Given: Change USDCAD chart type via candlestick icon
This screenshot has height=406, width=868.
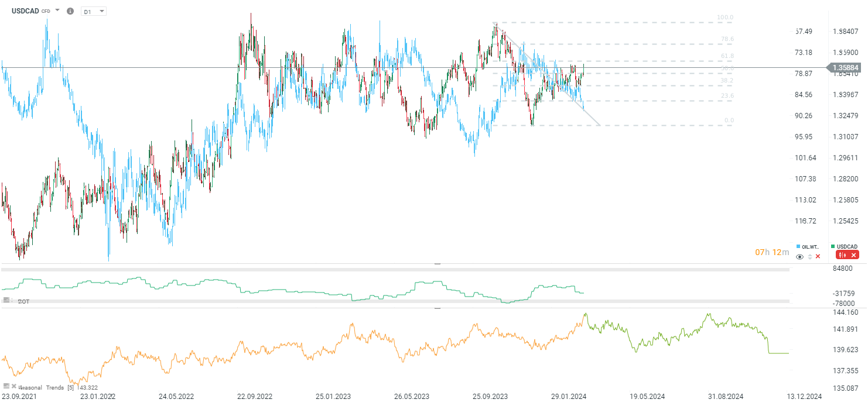Looking at the screenshot, I should [843, 255].
